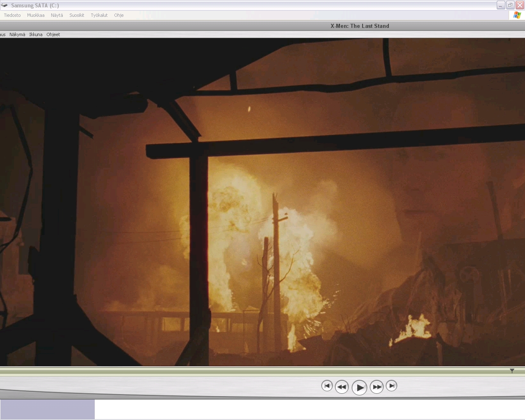The image size is (525, 420).
Task: Open the Ohje help menu
Action: [119, 15]
